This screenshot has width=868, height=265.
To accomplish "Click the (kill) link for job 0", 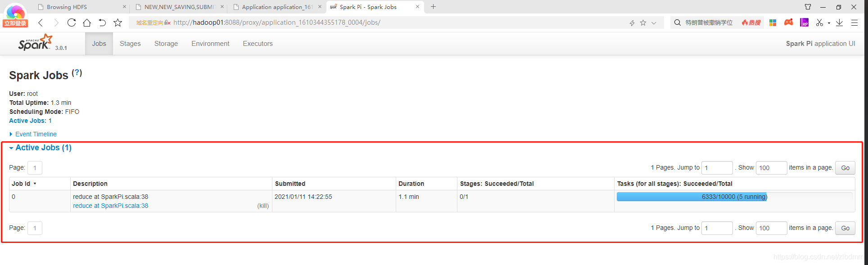I will tap(263, 206).
